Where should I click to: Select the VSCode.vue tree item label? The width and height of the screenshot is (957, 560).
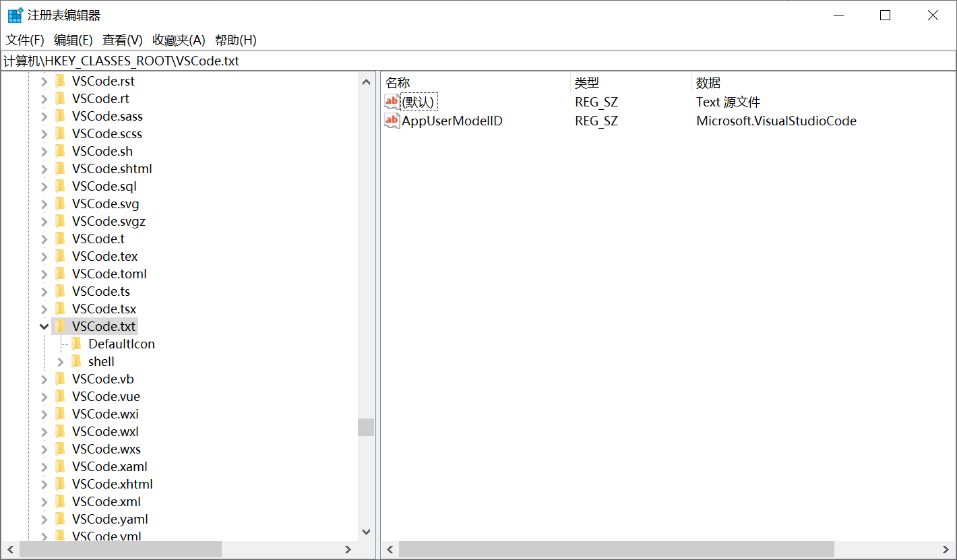(x=106, y=396)
